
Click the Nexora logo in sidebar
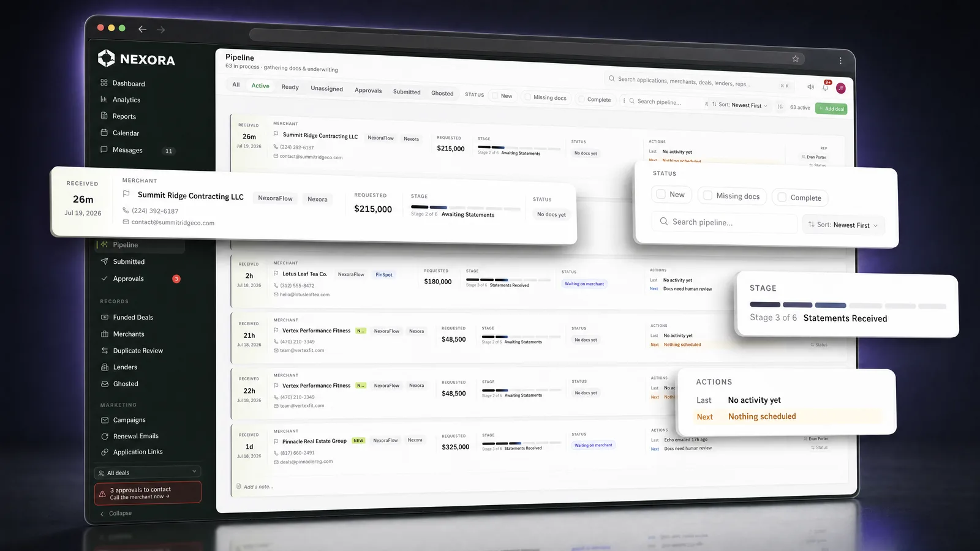[x=137, y=59]
